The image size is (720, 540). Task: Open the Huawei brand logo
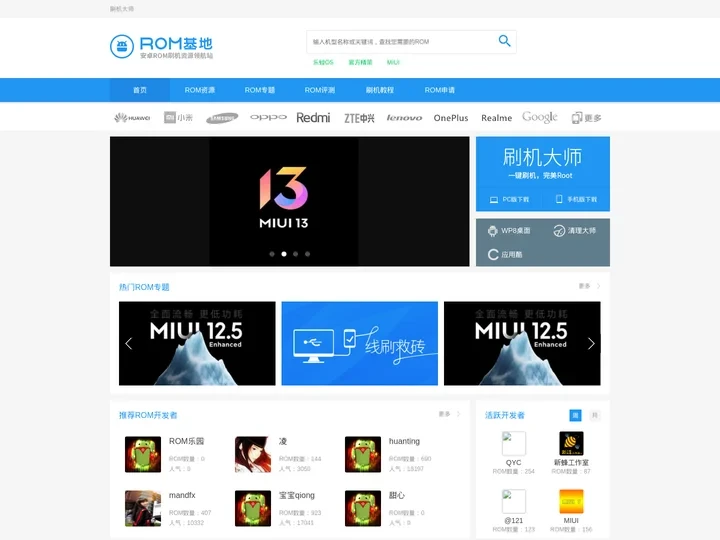coord(132,118)
